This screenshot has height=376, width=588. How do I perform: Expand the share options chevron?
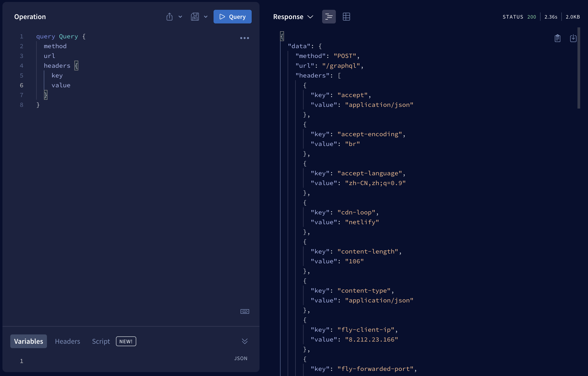point(180,17)
